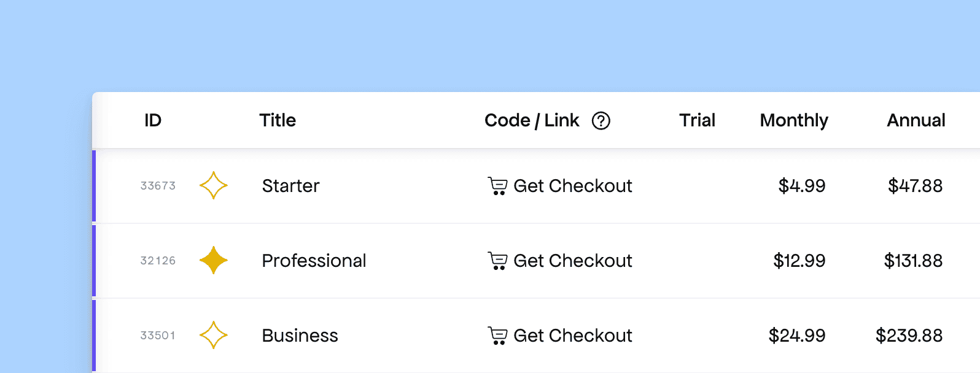Screen dimensions: 980x373
Task: Click the $131.88 annual price
Action: [x=913, y=261]
